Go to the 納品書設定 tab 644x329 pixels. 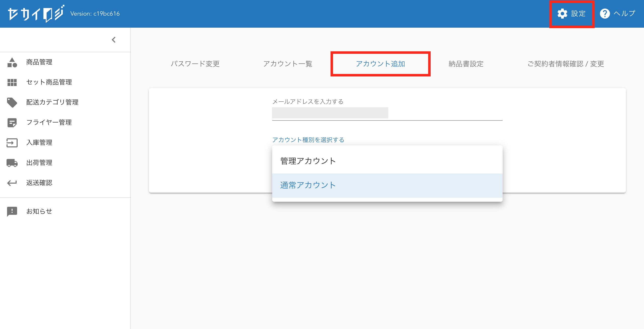[466, 64]
